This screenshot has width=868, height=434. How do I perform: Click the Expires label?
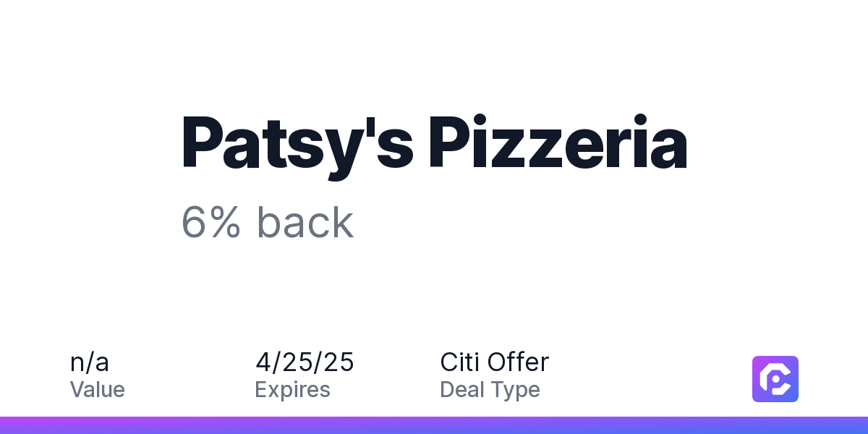pos(292,391)
